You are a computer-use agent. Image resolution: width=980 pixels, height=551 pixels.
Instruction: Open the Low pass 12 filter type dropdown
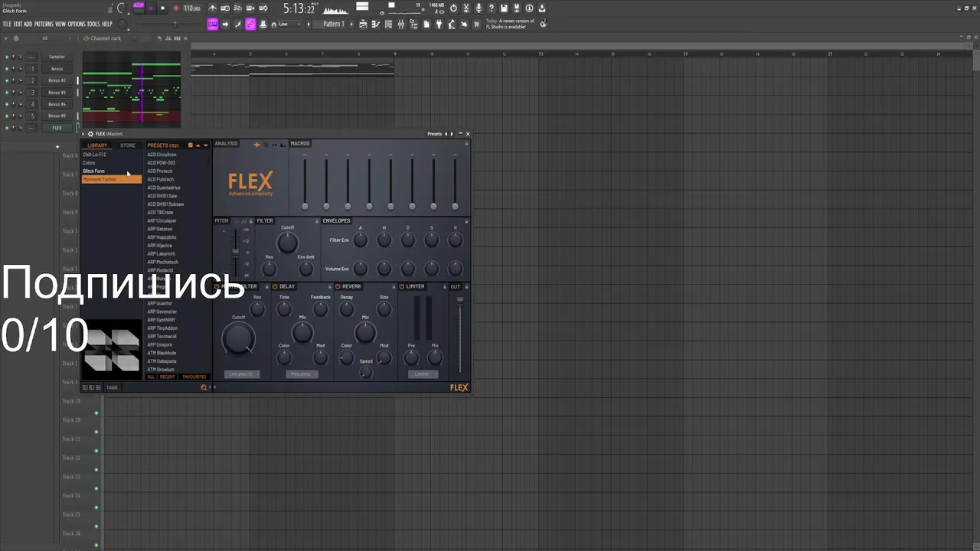(x=243, y=374)
